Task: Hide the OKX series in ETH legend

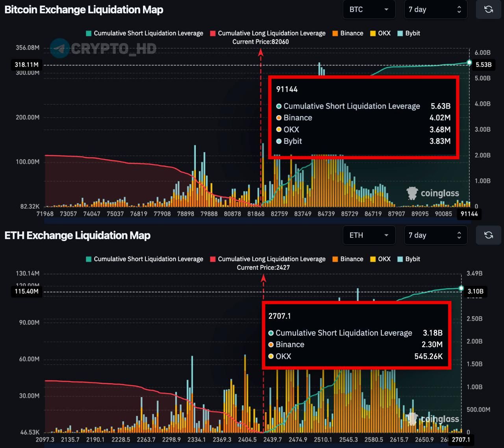Action: pos(380,259)
